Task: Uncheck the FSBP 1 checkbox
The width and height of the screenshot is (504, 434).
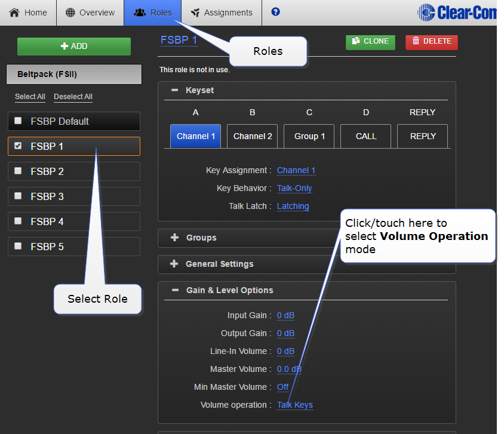Action: tap(18, 146)
